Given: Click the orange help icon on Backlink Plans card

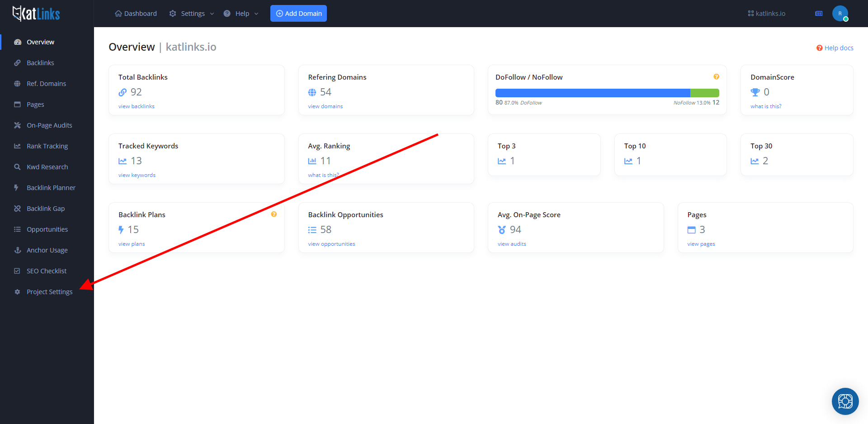Looking at the screenshot, I should click(x=274, y=214).
